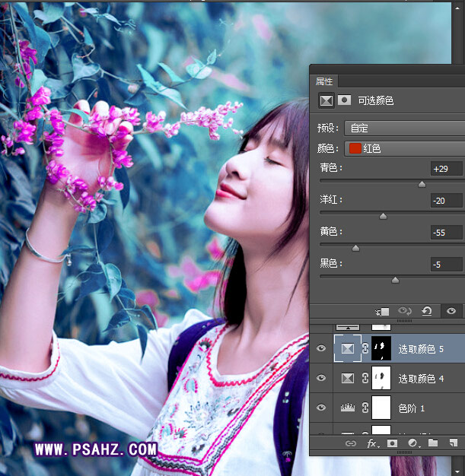Click the view previous state icon
This screenshot has height=476, width=465.
404,312
